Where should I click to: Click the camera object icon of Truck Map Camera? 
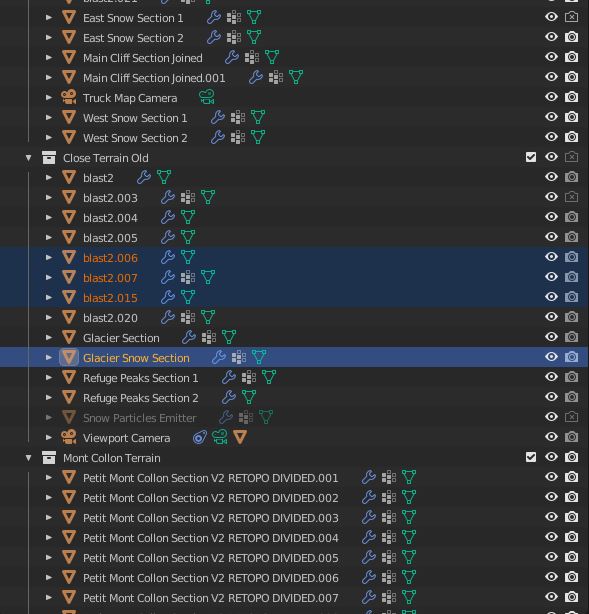69,98
